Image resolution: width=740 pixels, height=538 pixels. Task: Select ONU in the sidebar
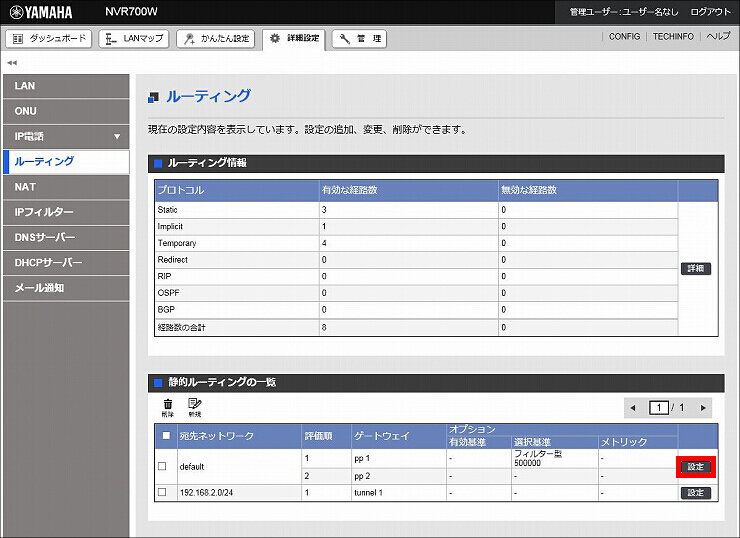tap(66, 111)
